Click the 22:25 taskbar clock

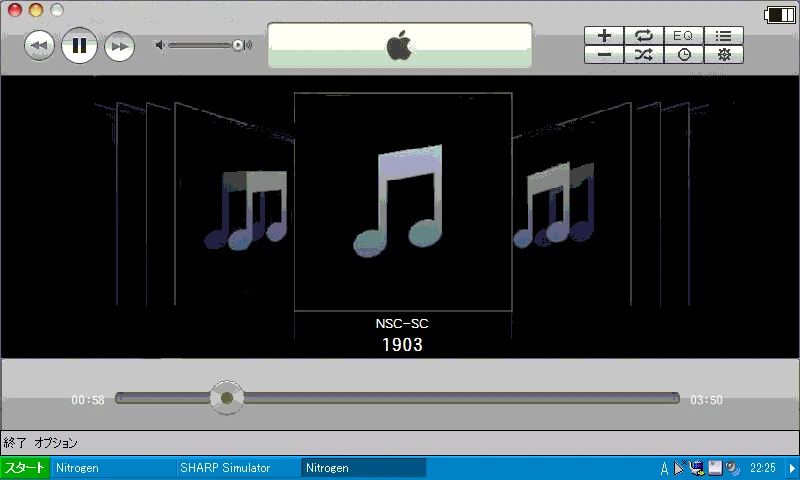pos(763,468)
